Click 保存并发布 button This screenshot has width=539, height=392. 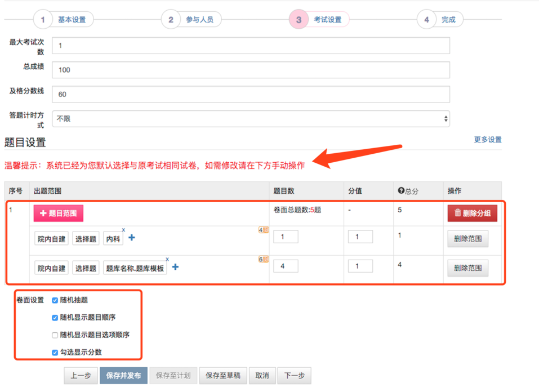tap(124, 376)
